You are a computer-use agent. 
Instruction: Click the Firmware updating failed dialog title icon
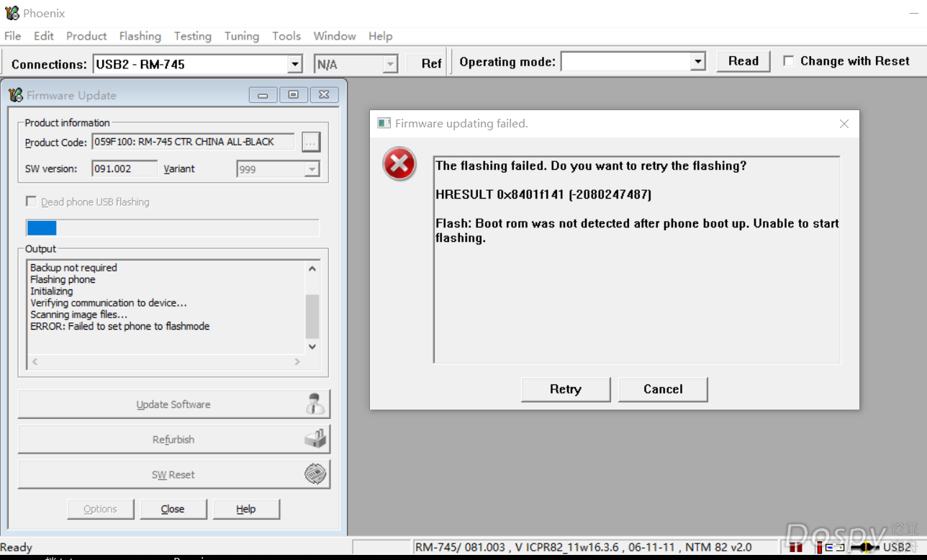click(384, 124)
